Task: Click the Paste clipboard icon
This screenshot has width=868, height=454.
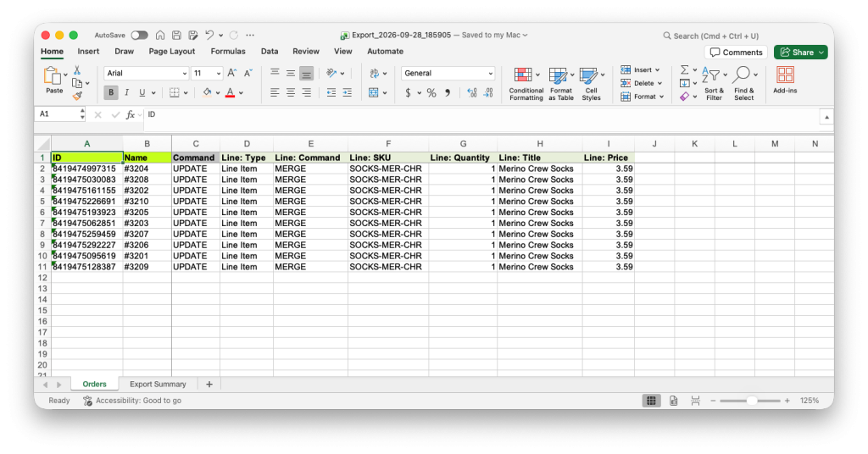Action: [53, 75]
